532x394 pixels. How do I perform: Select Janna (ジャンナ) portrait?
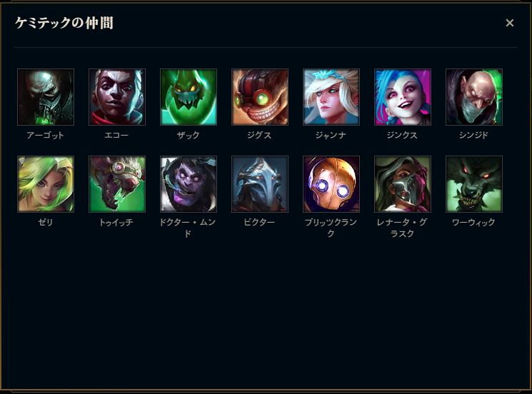coord(331,97)
